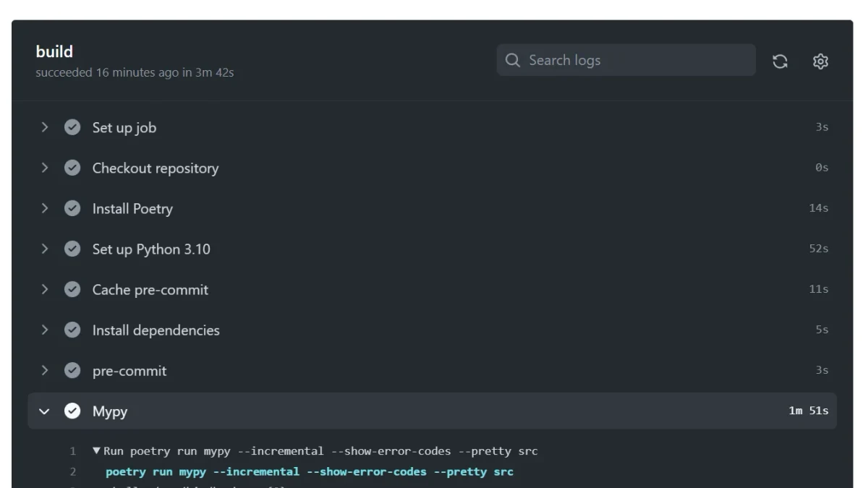Click the 11s Cache pre-commit duration
Image resolution: width=868 pixels, height=488 pixels.
pyautogui.click(x=819, y=289)
